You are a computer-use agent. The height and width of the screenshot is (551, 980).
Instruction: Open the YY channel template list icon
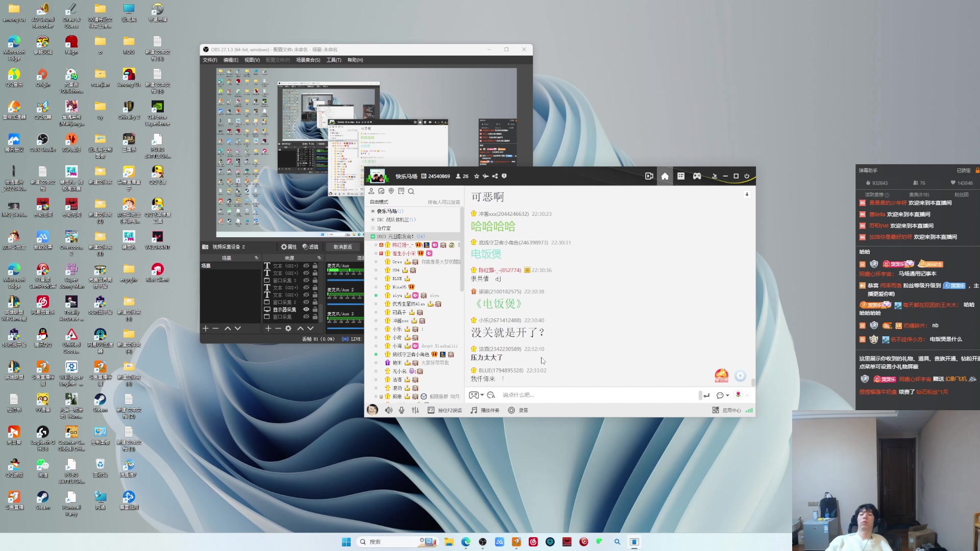[681, 176]
